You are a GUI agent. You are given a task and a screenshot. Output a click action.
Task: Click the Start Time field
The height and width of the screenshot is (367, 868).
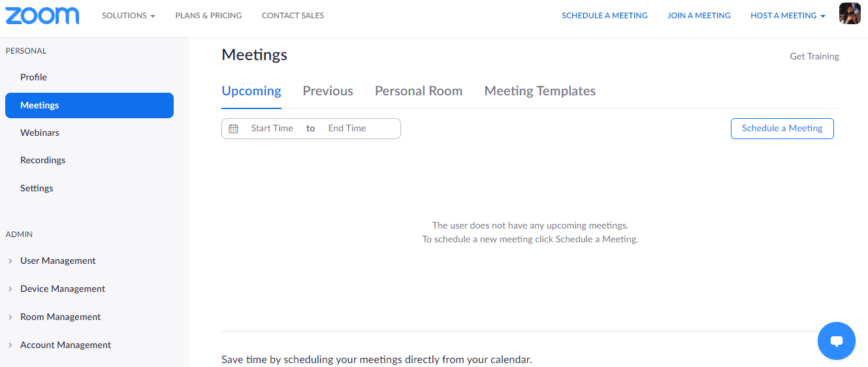coord(272,129)
